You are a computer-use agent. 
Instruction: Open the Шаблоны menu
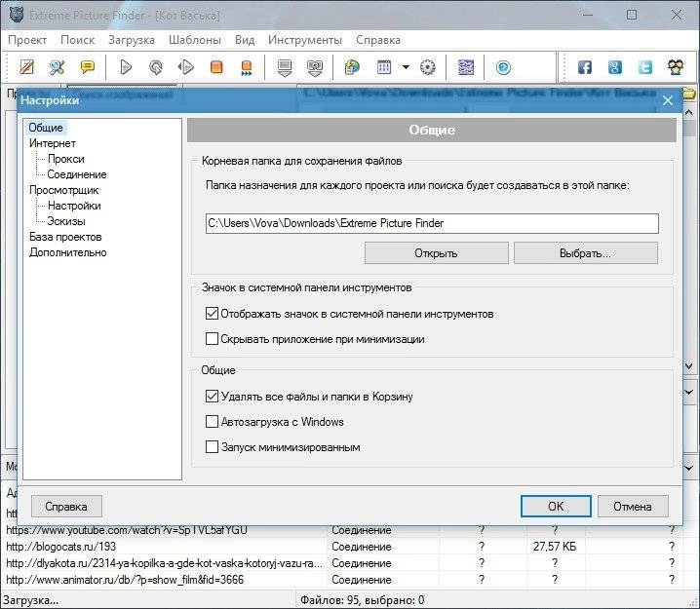(195, 40)
